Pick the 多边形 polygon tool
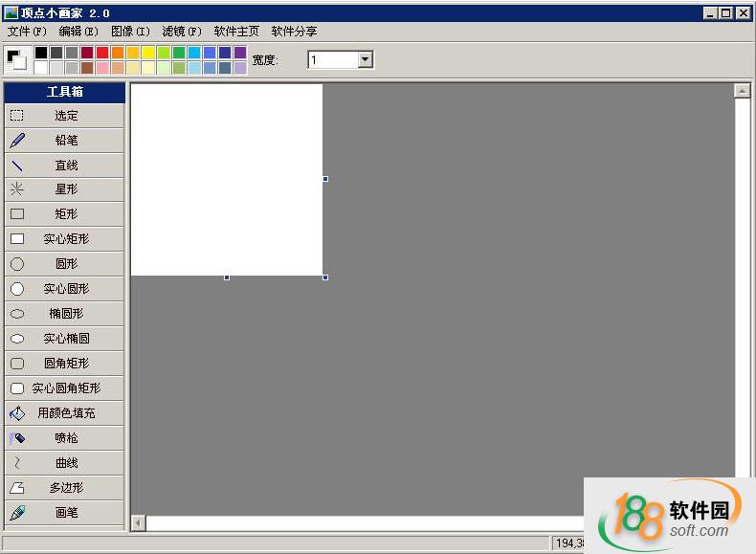Screen dimensions: 756x554 click(65, 488)
